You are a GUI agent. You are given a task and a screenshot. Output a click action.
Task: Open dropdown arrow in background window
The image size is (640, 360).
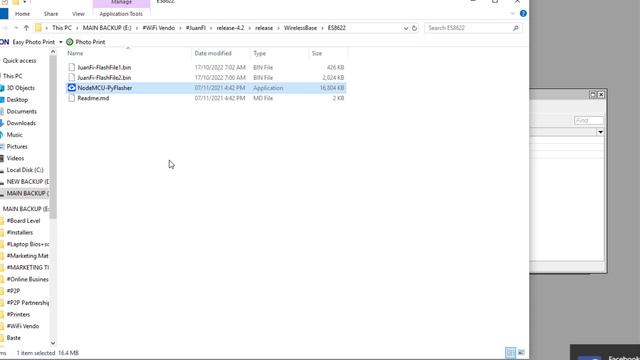click(x=600, y=132)
